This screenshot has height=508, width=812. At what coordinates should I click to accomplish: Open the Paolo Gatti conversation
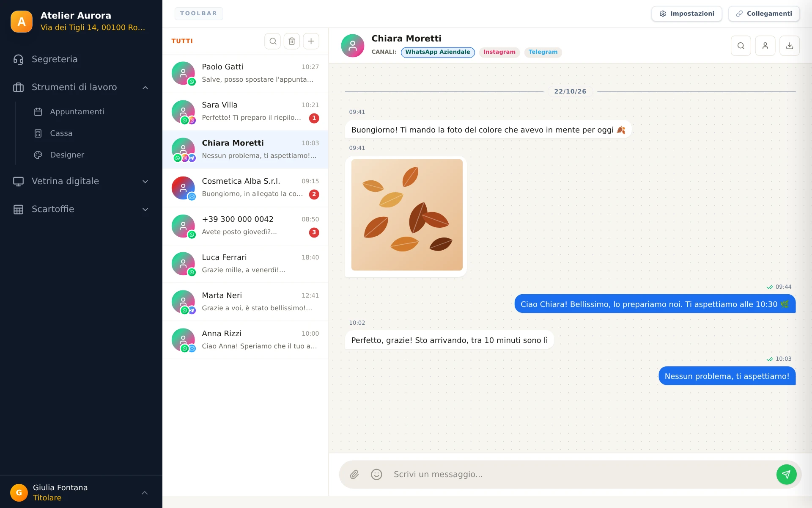tap(245, 73)
